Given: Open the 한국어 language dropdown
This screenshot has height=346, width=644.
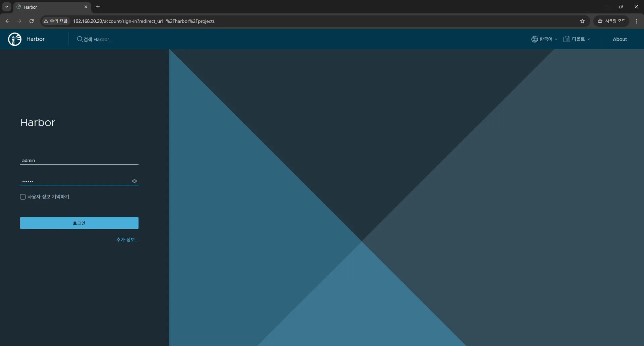Looking at the screenshot, I should coord(544,39).
